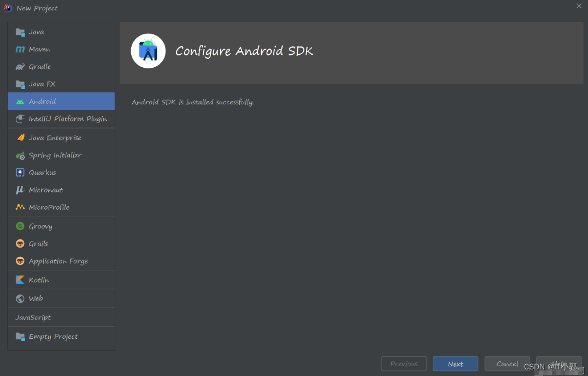588x376 pixels.
Task: Click the disabled Previous button
Action: [404, 364]
